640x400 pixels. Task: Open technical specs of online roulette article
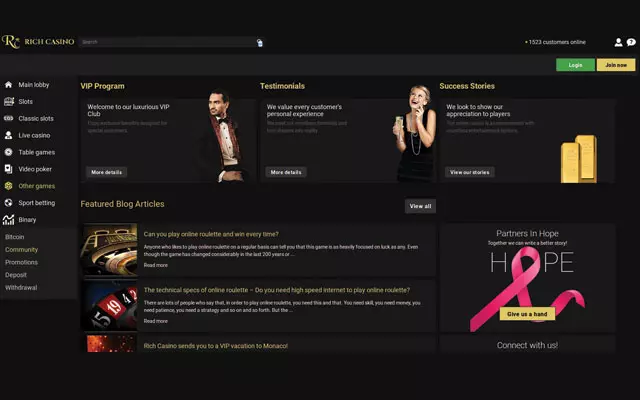coord(277,290)
